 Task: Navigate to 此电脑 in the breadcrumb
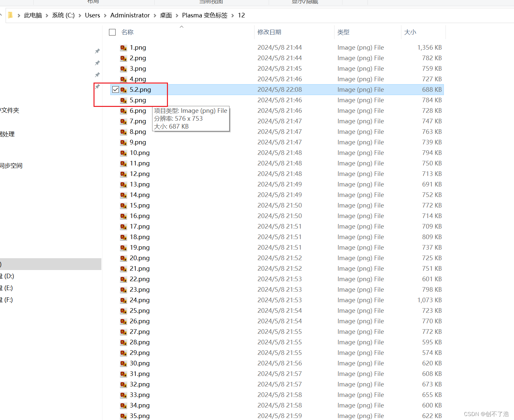coord(33,15)
